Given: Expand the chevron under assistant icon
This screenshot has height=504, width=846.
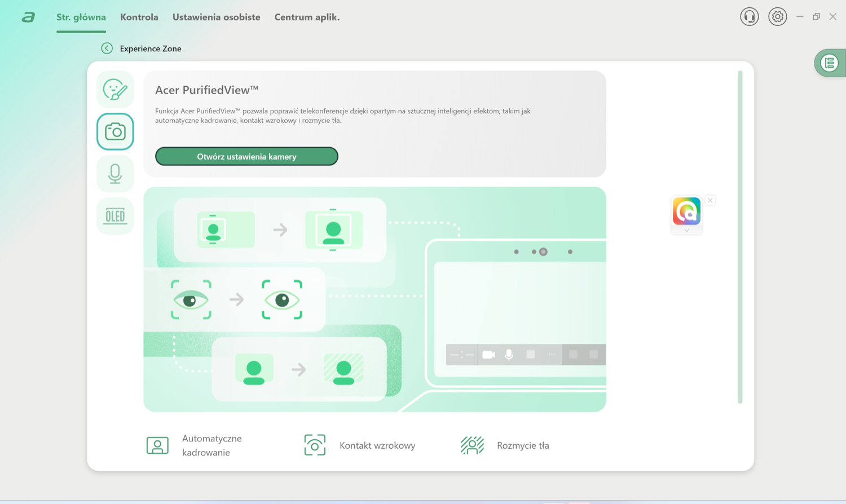Looking at the screenshot, I should pos(686,230).
